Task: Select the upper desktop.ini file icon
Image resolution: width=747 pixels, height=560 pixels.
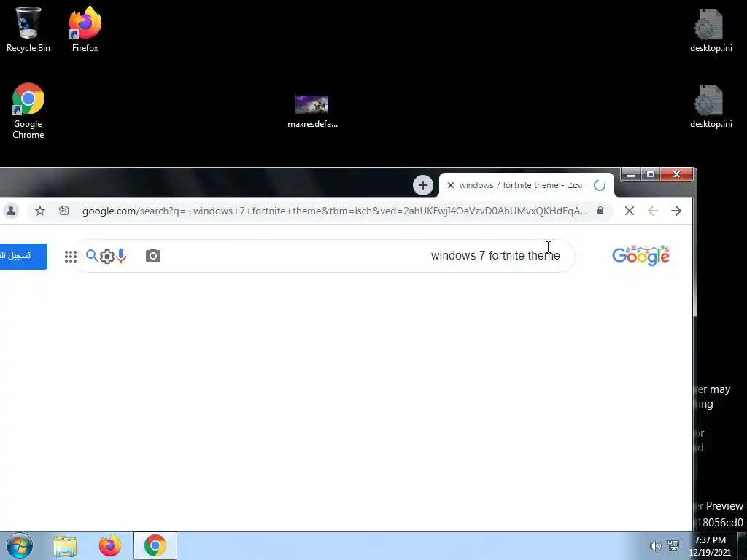Action: coord(711,29)
